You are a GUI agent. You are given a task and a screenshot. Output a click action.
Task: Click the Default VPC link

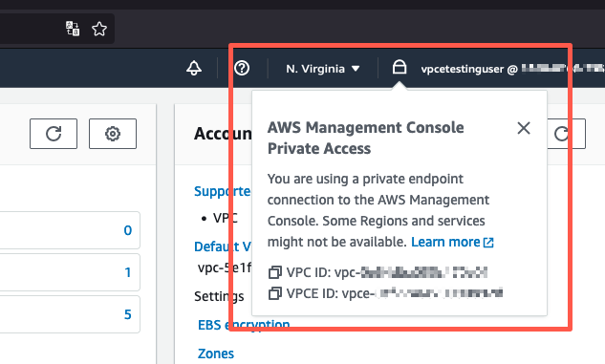pos(223,246)
